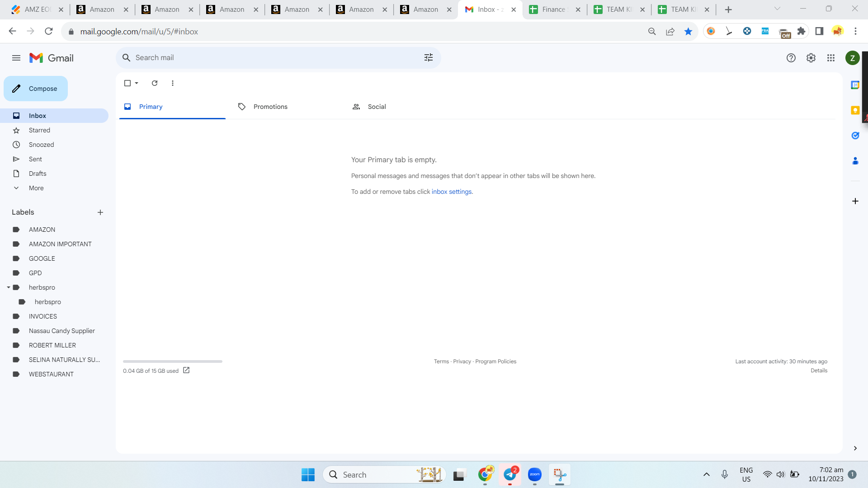The width and height of the screenshot is (868, 488).
Task: Switch to the Promotions tab
Action: pyautogui.click(x=287, y=107)
